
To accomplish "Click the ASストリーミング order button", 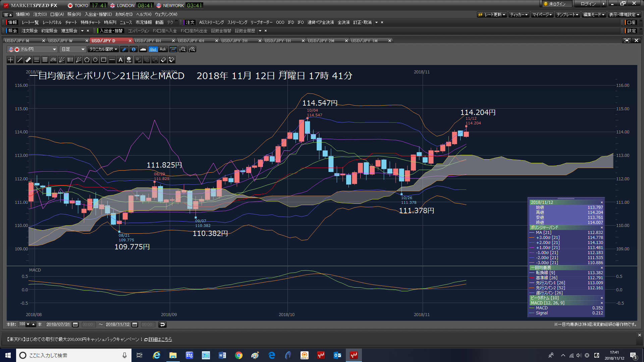I will pos(211,22).
